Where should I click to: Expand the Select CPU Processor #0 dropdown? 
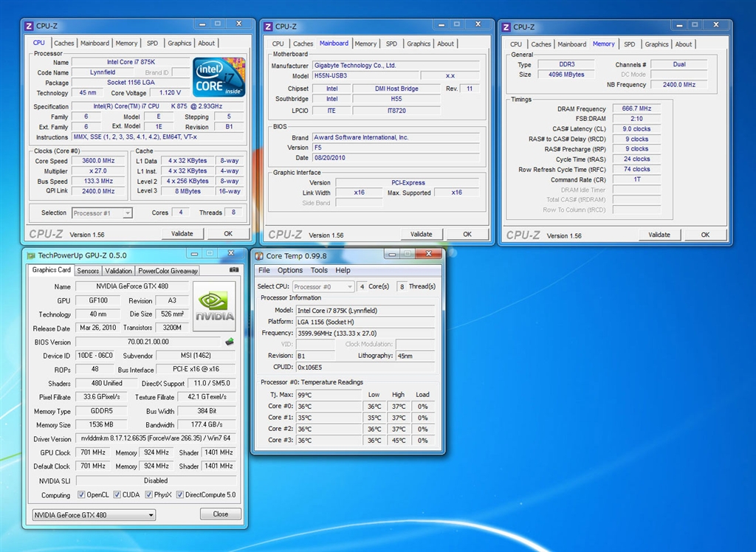coord(323,286)
